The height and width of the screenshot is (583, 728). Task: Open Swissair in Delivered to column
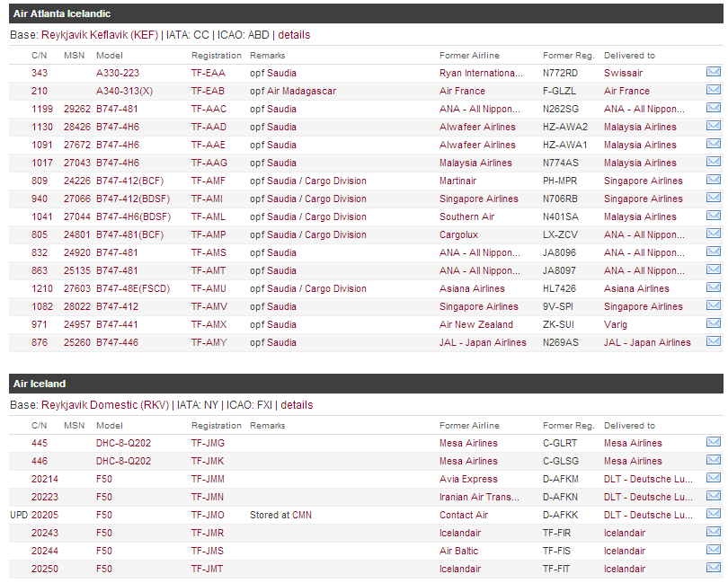625,73
